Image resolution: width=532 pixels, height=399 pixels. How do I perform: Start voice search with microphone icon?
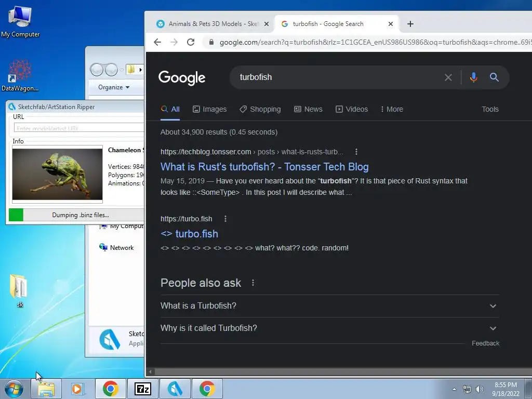(x=474, y=77)
